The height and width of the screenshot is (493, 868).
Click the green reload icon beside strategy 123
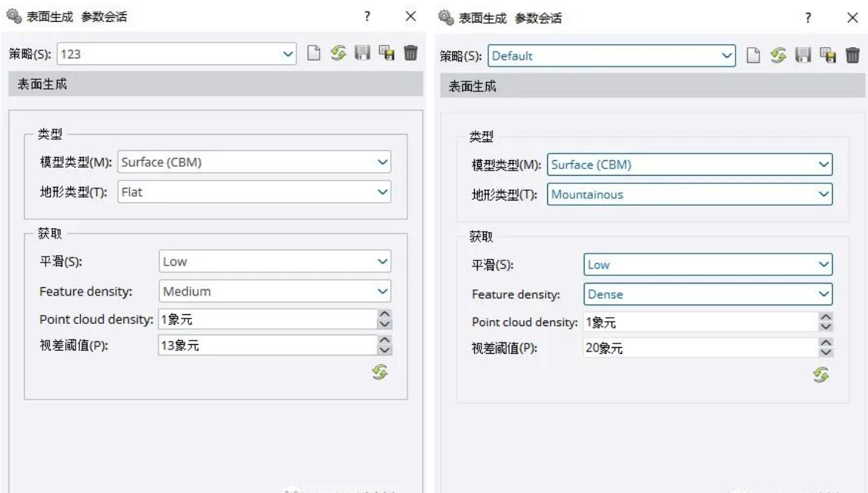pyautogui.click(x=339, y=53)
